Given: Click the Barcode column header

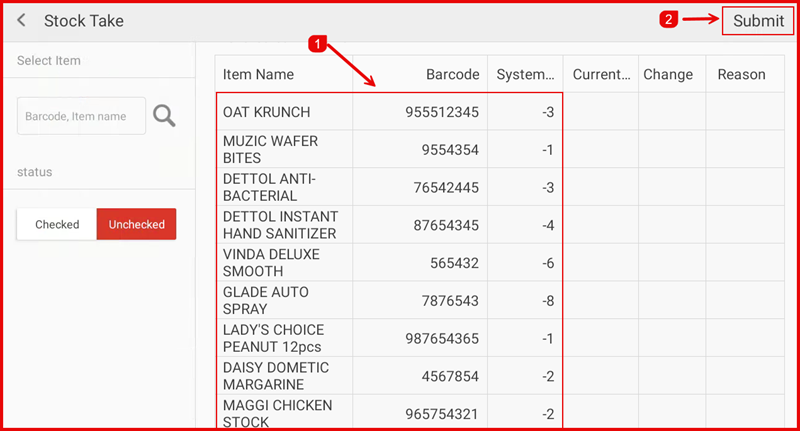Looking at the screenshot, I should click(x=452, y=74).
